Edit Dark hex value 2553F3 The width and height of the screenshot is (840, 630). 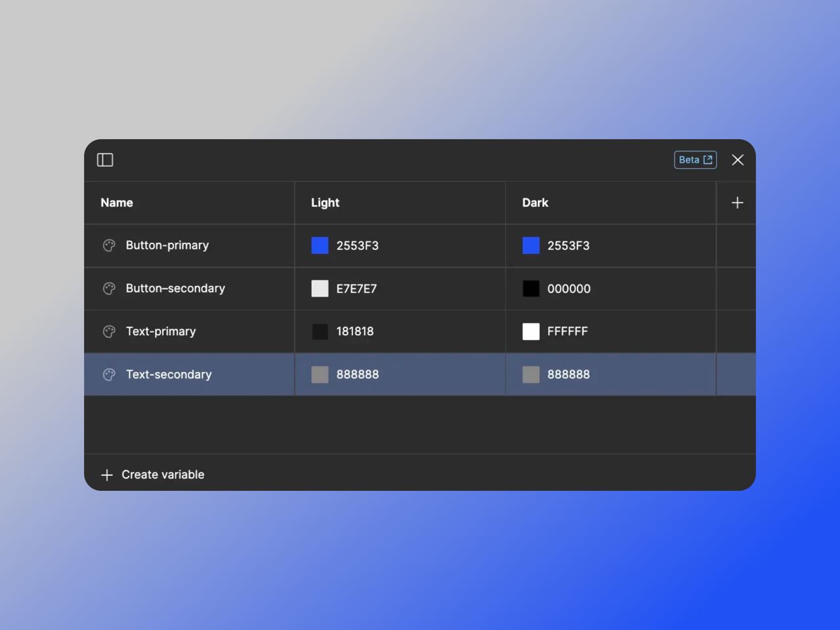568,245
